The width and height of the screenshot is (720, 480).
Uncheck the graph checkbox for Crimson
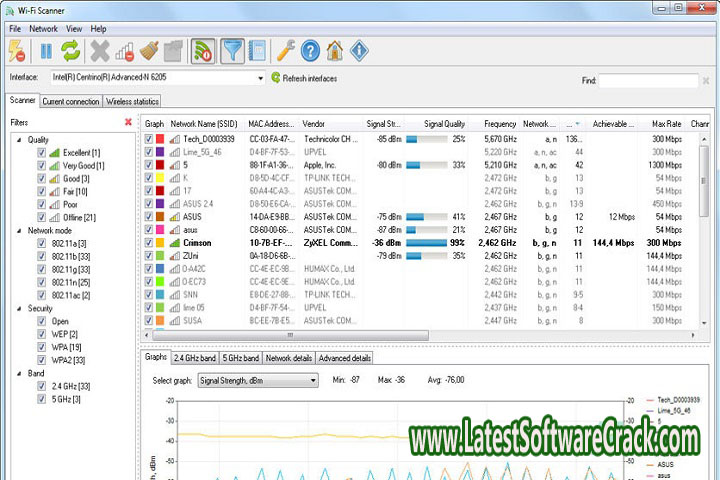[148, 243]
